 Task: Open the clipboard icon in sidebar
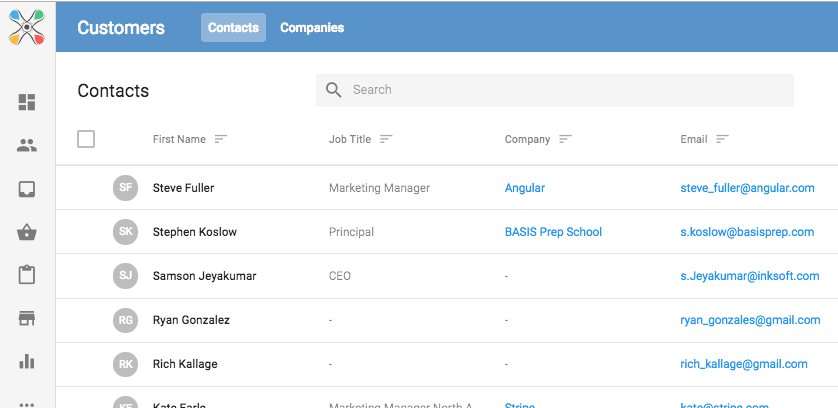click(27, 275)
